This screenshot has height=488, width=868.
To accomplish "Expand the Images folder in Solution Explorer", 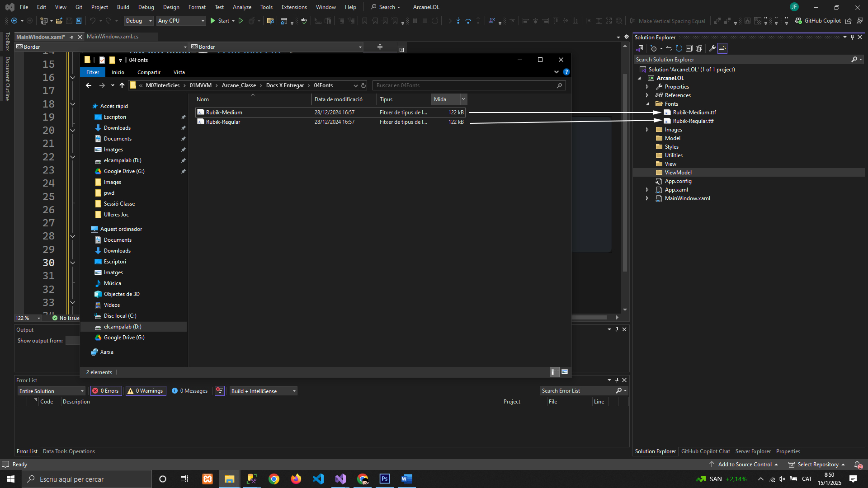I will coord(647,130).
